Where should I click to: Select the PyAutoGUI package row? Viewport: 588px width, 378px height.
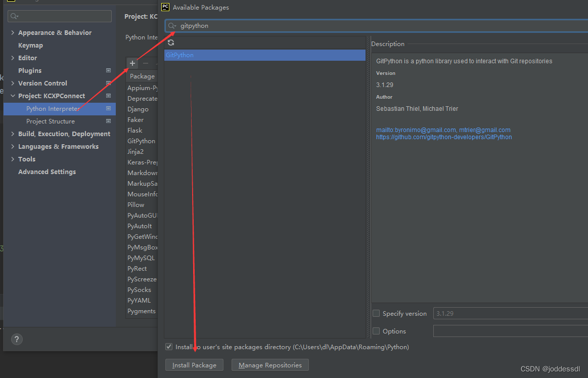(x=142, y=216)
